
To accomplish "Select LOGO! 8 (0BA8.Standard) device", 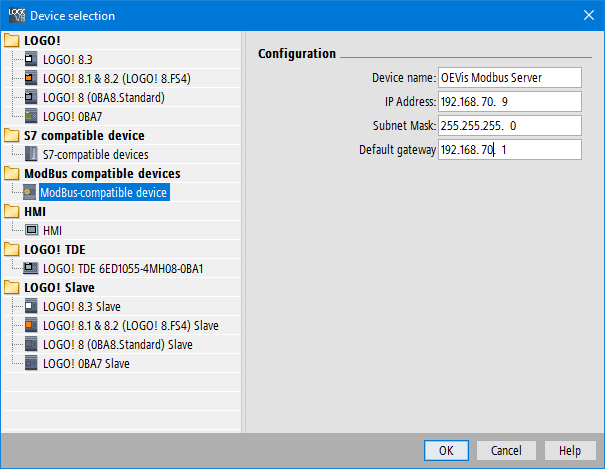I will pos(103,98).
